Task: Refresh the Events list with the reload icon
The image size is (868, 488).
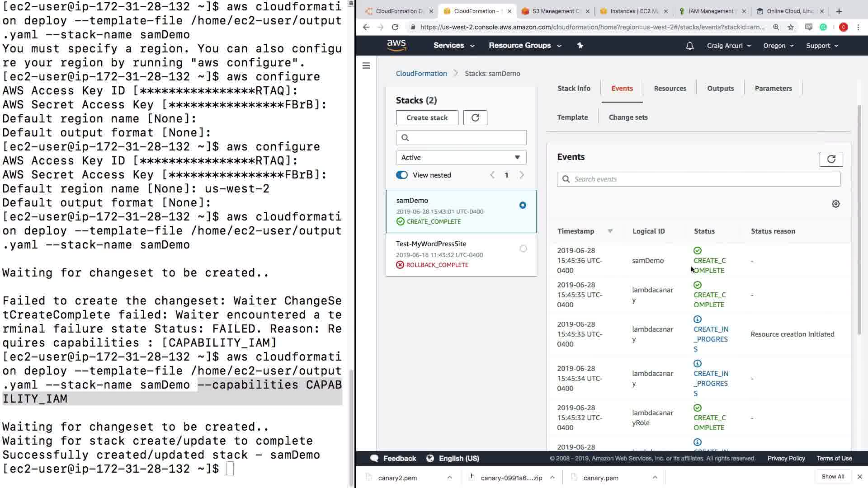Action: tap(831, 159)
